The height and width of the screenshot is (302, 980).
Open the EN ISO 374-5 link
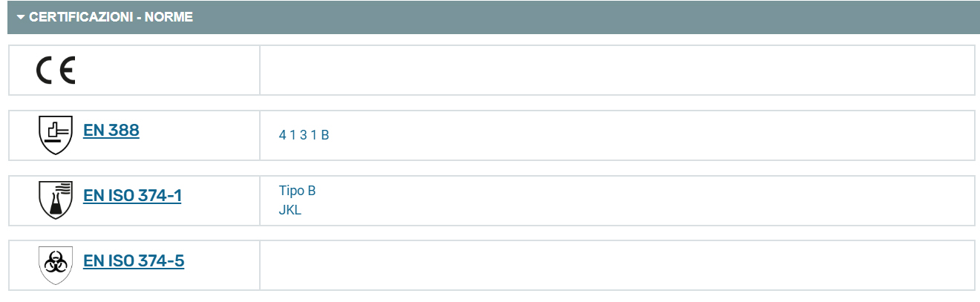(134, 261)
